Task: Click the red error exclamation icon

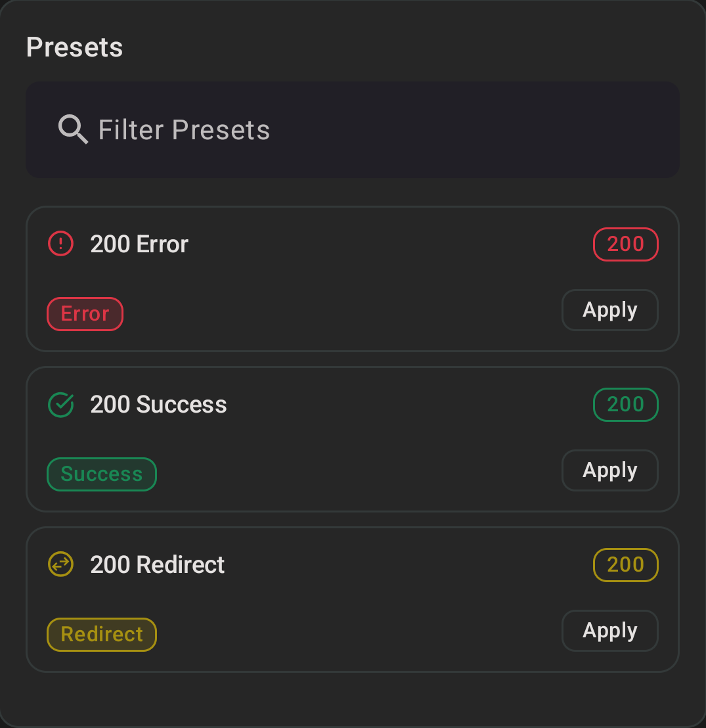Action: pyautogui.click(x=60, y=243)
